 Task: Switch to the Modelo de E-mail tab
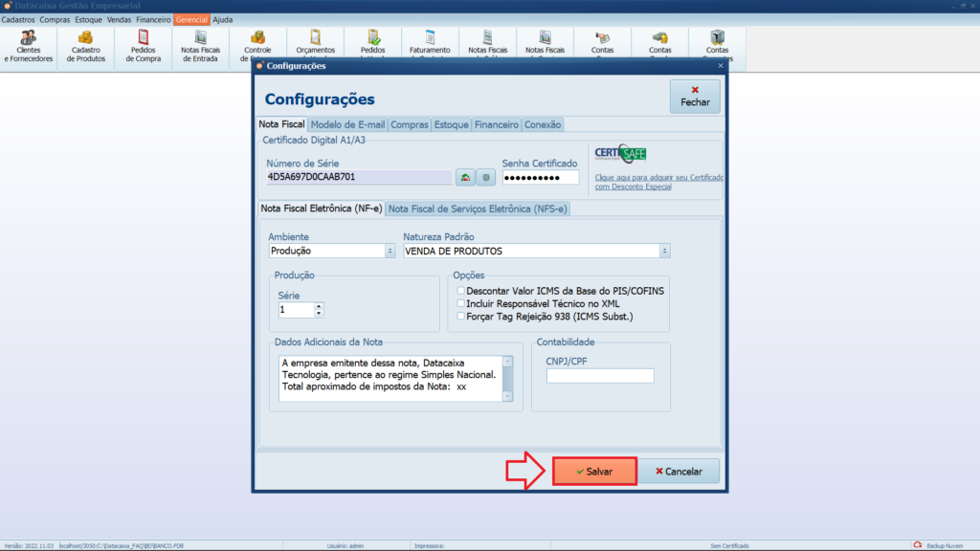point(347,124)
